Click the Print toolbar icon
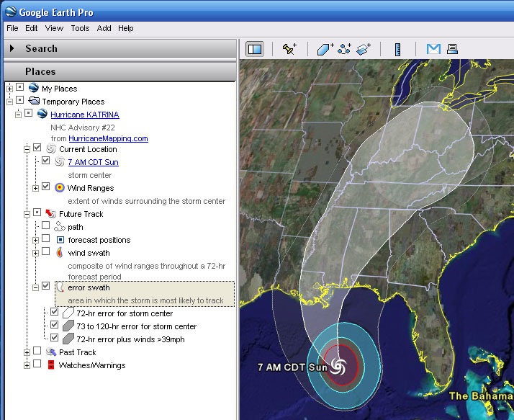Screen dimensions: 514x420 pyautogui.click(x=452, y=49)
